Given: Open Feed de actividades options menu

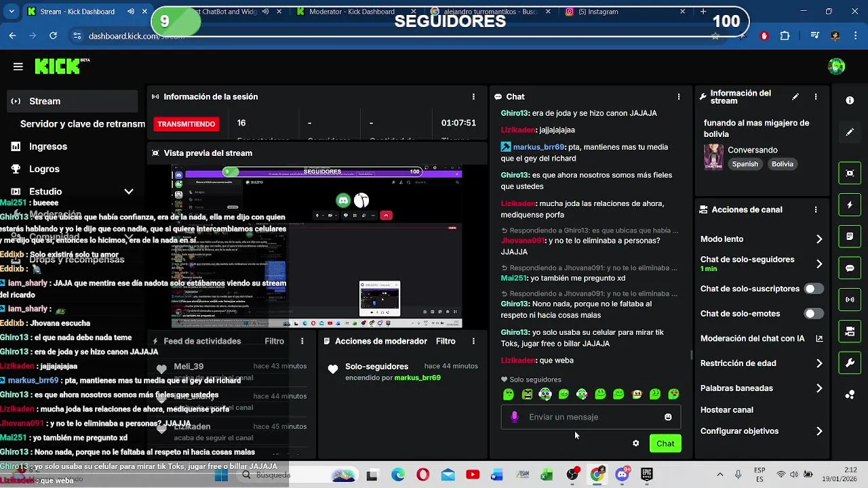Looking at the screenshot, I should pos(302,341).
